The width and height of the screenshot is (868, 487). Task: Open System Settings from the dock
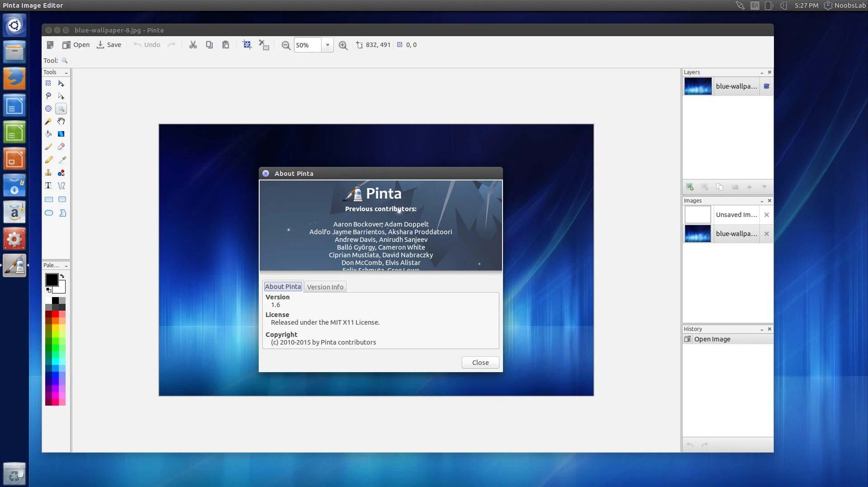click(x=14, y=239)
